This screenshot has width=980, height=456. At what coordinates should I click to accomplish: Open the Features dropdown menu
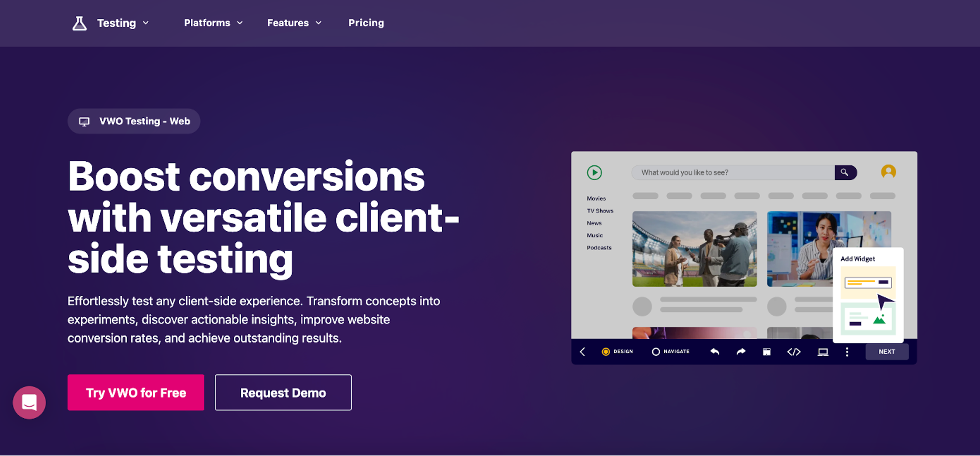[x=294, y=23]
